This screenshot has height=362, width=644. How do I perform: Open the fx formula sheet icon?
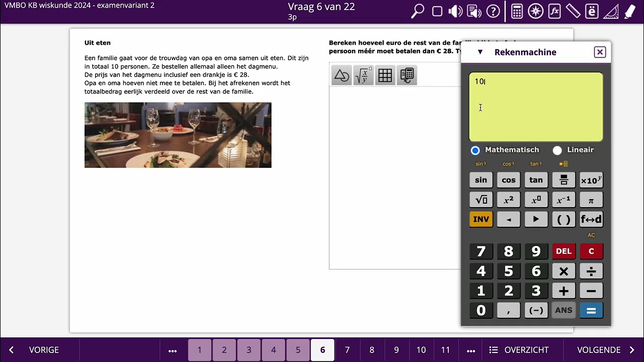[554, 12]
